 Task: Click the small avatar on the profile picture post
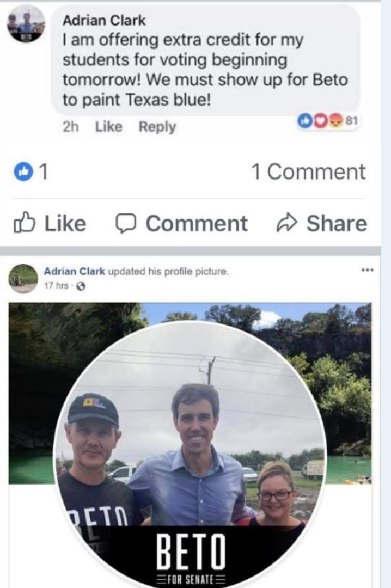23,278
